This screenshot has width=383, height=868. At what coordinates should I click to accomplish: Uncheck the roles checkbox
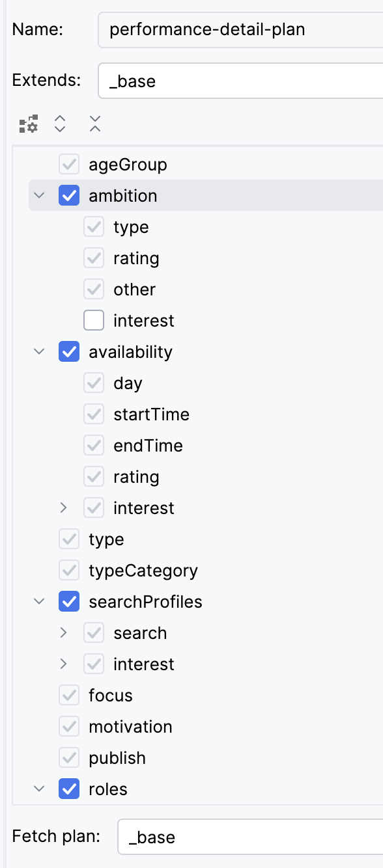[x=69, y=789]
